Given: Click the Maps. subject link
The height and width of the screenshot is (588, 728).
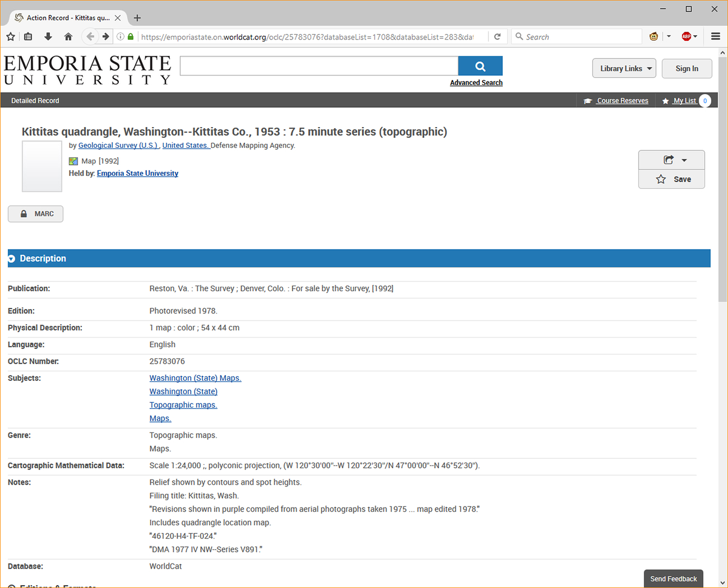Looking at the screenshot, I should pos(160,418).
